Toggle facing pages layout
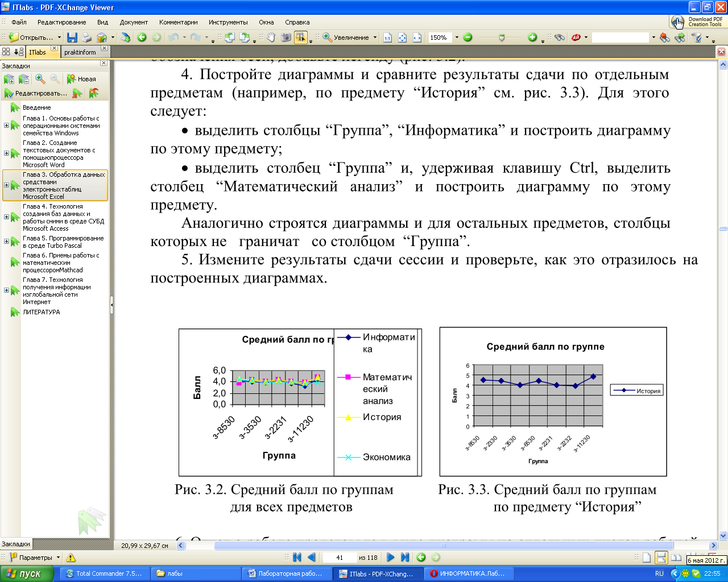Viewport: 728px width, 582px height. pos(676,558)
